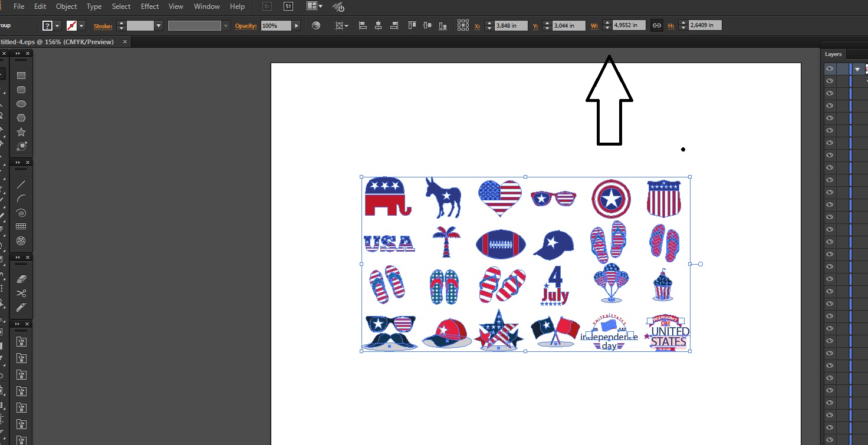Viewport: 868px width, 445px height.
Task: Toggle eye icon of fourth Layers row
Action: pos(830,106)
